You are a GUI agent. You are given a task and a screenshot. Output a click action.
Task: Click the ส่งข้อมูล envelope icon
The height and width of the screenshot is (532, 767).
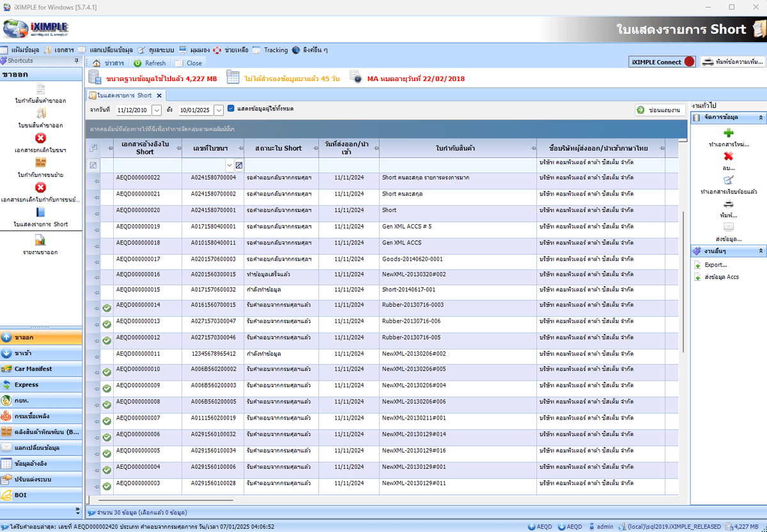(729, 227)
